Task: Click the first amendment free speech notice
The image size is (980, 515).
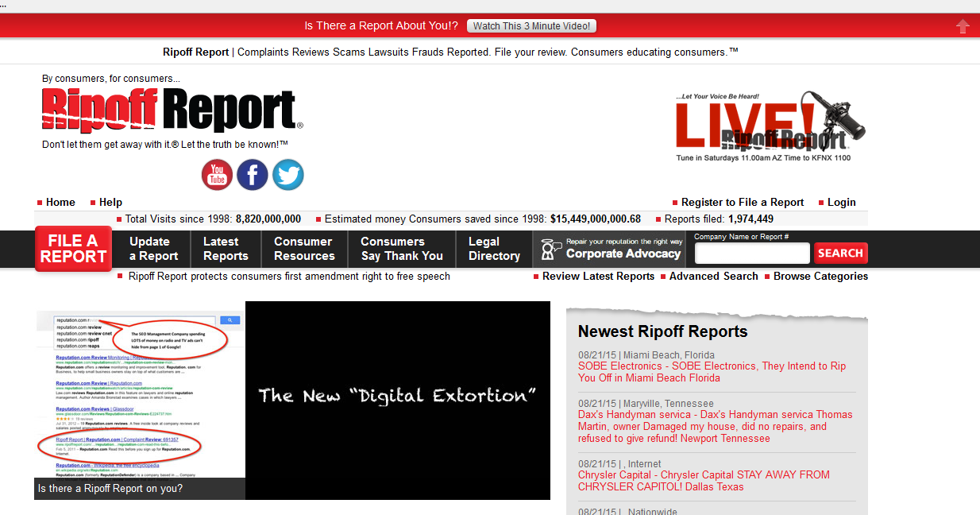Action: coord(289,277)
